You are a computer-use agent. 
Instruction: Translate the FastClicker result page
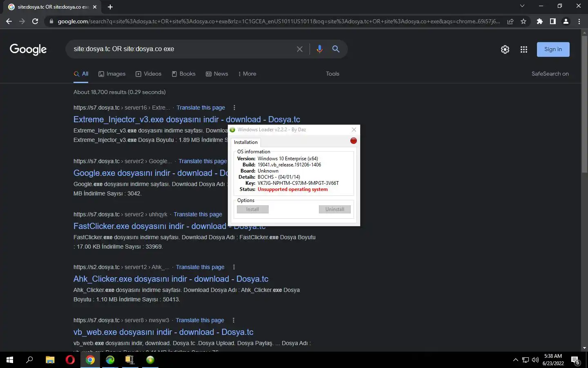pos(198,214)
